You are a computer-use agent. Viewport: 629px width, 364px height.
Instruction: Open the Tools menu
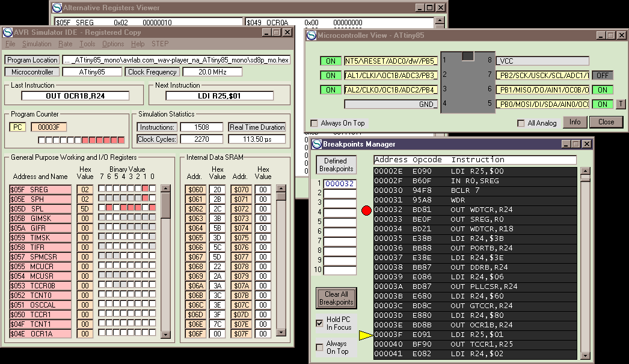coord(87,44)
